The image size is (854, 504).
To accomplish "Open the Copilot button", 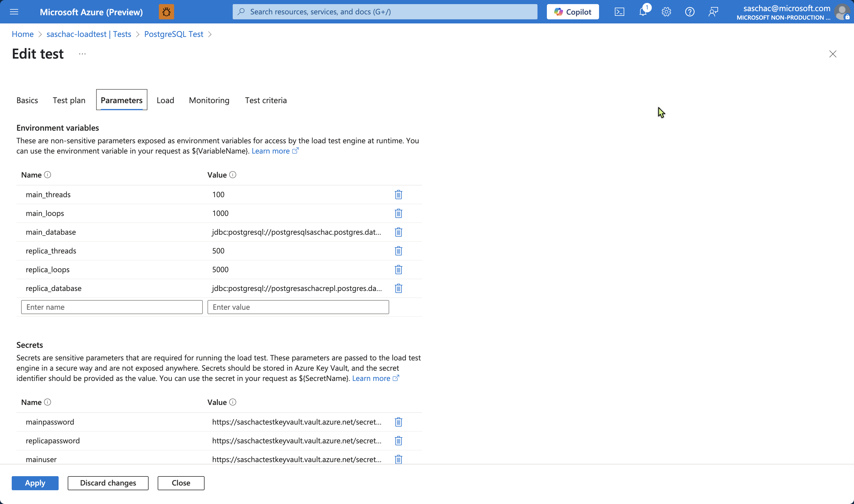I will [572, 12].
